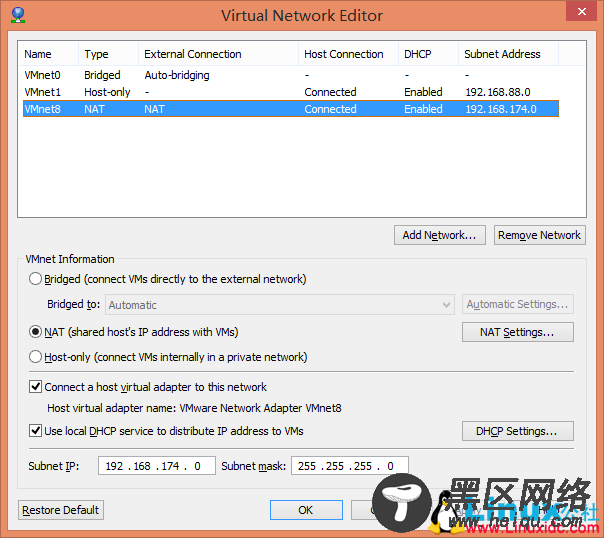The width and height of the screenshot is (604, 538).
Task: Select the VMnet0 network row
Action: [x=291, y=75]
